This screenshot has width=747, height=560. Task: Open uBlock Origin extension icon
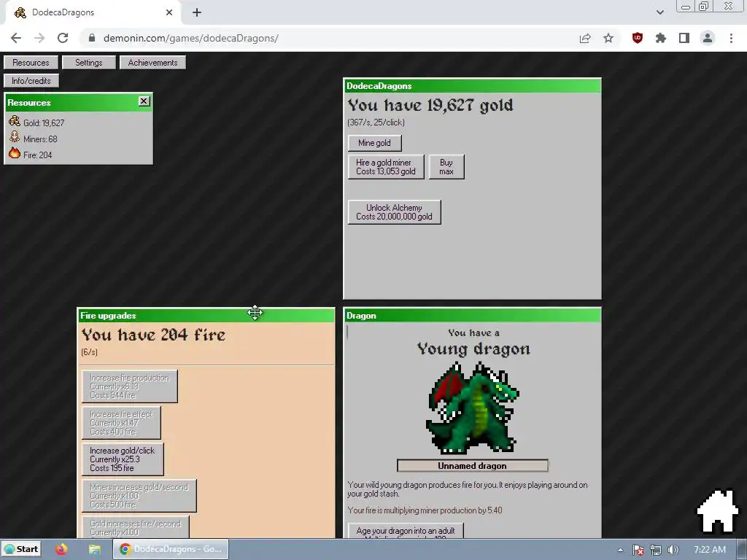[x=638, y=38]
